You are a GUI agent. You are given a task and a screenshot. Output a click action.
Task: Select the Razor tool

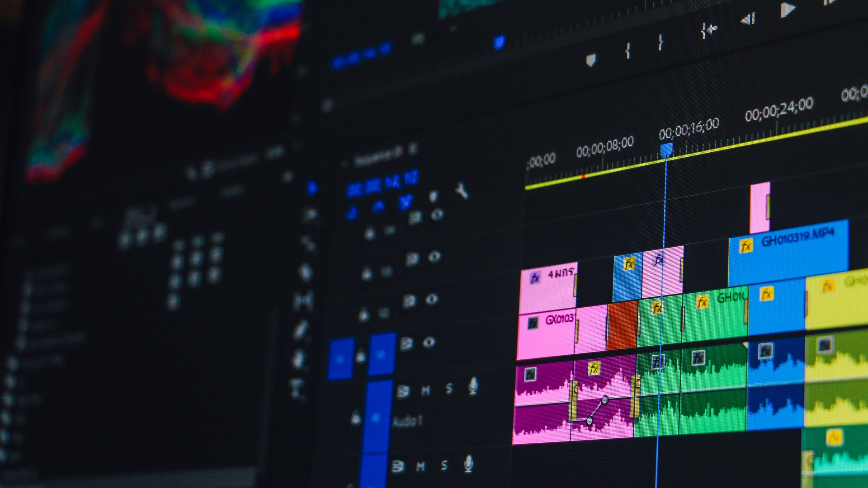[x=306, y=272]
